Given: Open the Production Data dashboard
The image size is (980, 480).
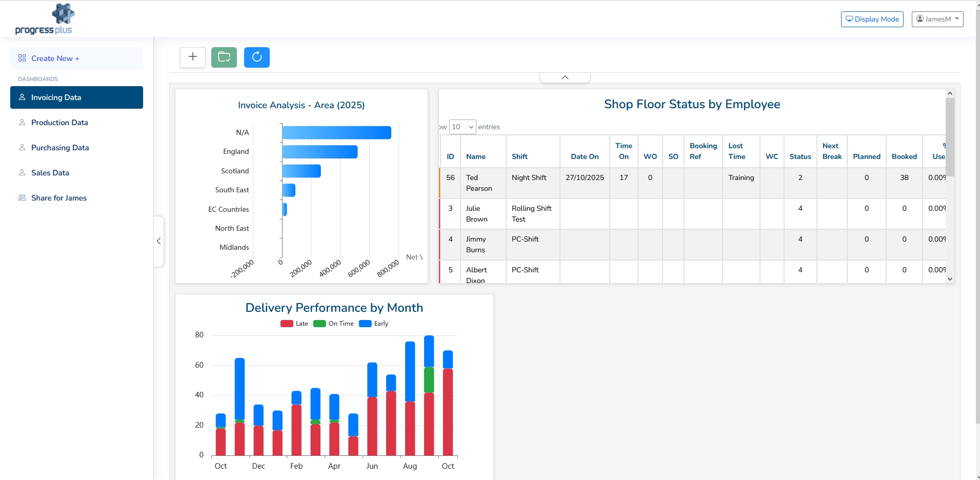Looking at the screenshot, I should click(x=59, y=123).
